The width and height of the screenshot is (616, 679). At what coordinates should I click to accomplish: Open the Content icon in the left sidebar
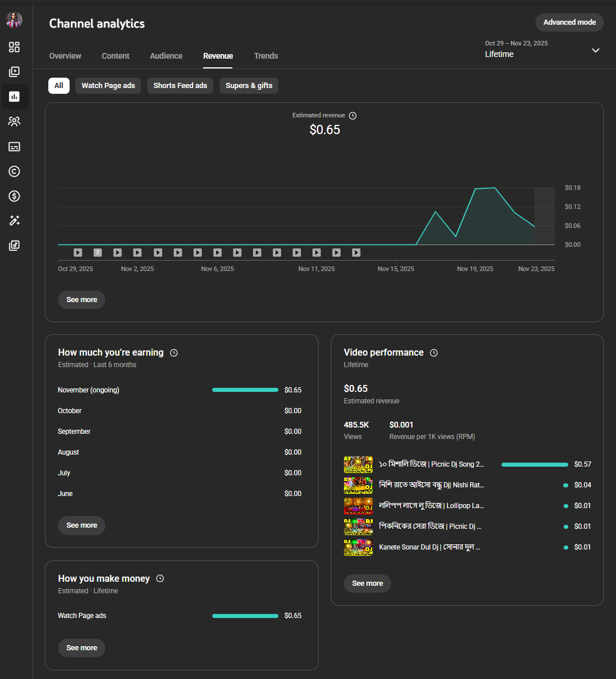pos(14,72)
